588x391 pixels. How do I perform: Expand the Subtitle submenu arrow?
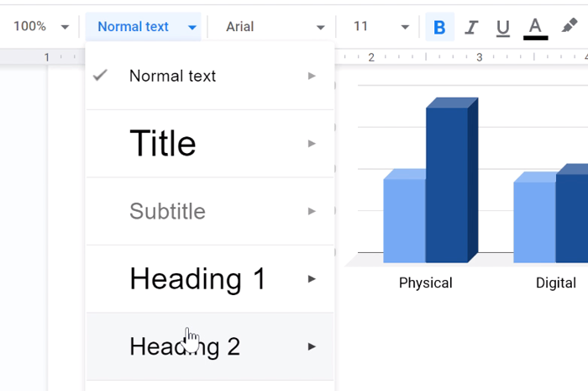(x=312, y=211)
